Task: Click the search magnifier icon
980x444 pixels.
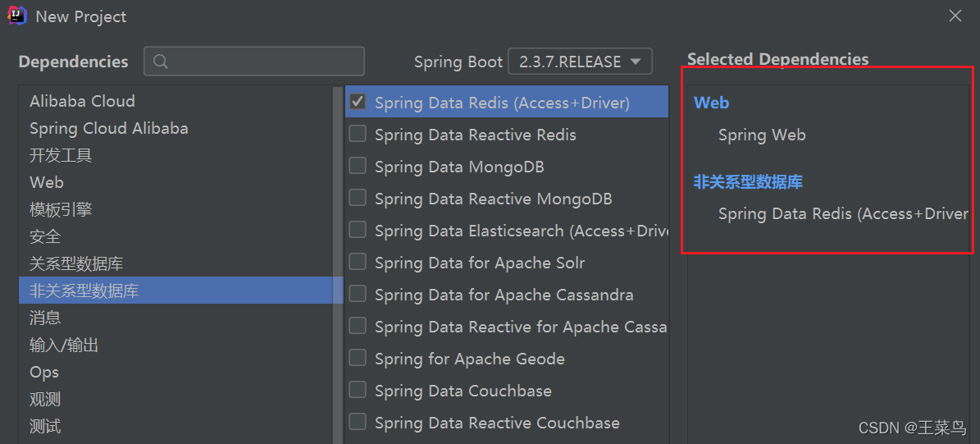Action: [x=160, y=62]
